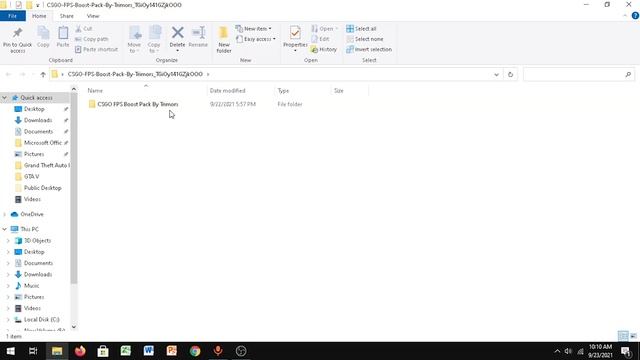
Task: Switch to large icons view icon
Action: (633, 336)
